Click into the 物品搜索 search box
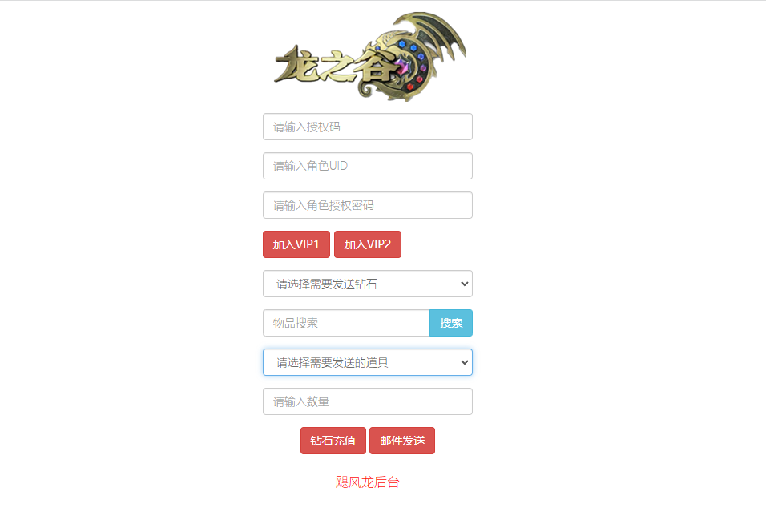This screenshot has height=532, width=766. [346, 323]
